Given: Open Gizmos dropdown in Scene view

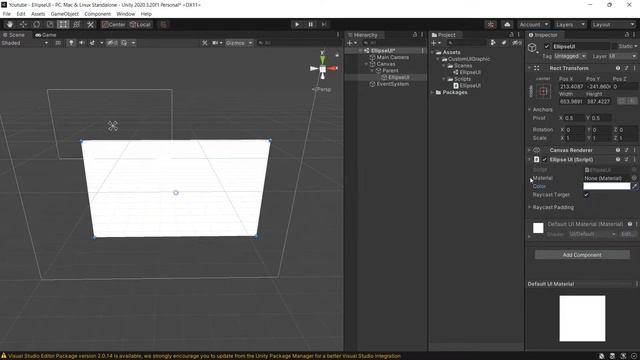Looking at the screenshot, I should pyautogui.click(x=239, y=43).
